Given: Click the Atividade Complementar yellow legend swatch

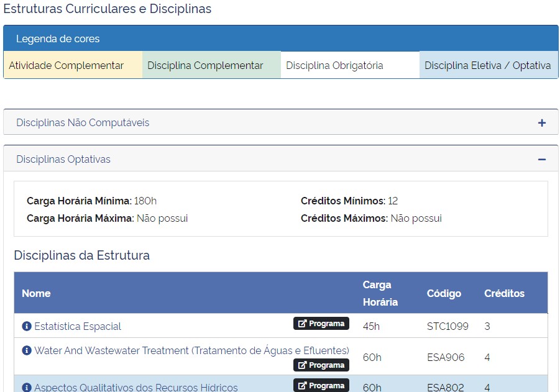Looking at the screenshot, I should (73, 65).
